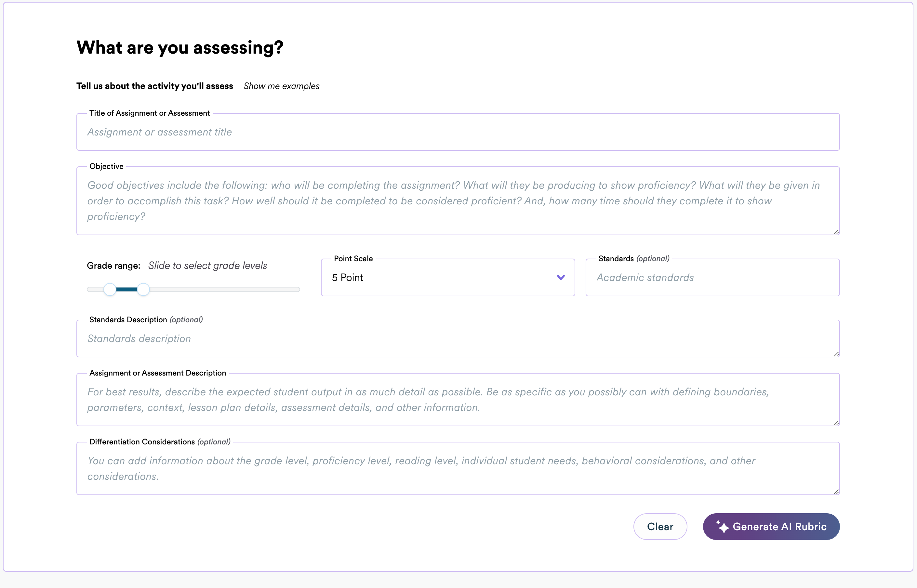Click the Differentiation Considerations resize grip
Image resolution: width=917 pixels, height=588 pixels.
point(836,492)
